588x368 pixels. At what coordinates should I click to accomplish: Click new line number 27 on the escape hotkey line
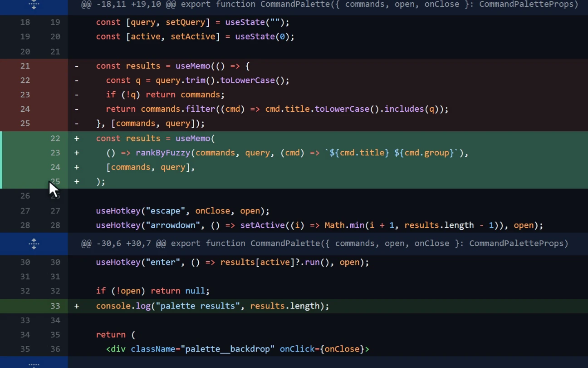pyautogui.click(x=55, y=211)
